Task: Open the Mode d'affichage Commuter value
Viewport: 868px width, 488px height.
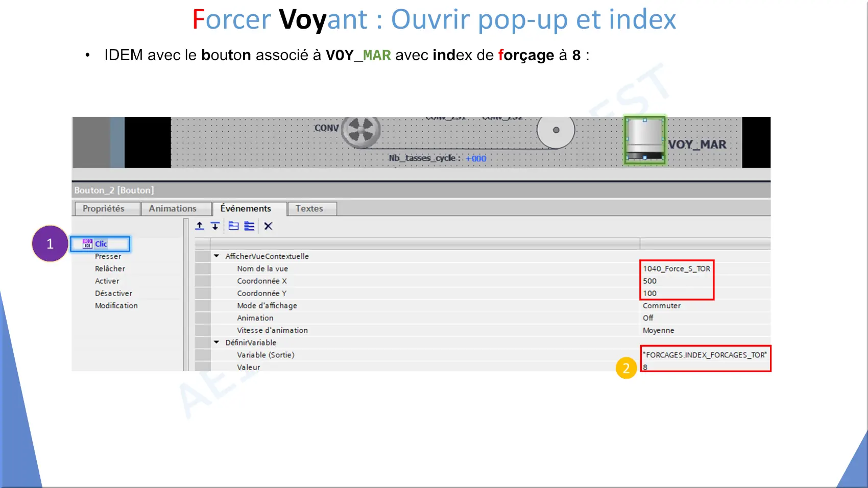Action: coord(662,306)
